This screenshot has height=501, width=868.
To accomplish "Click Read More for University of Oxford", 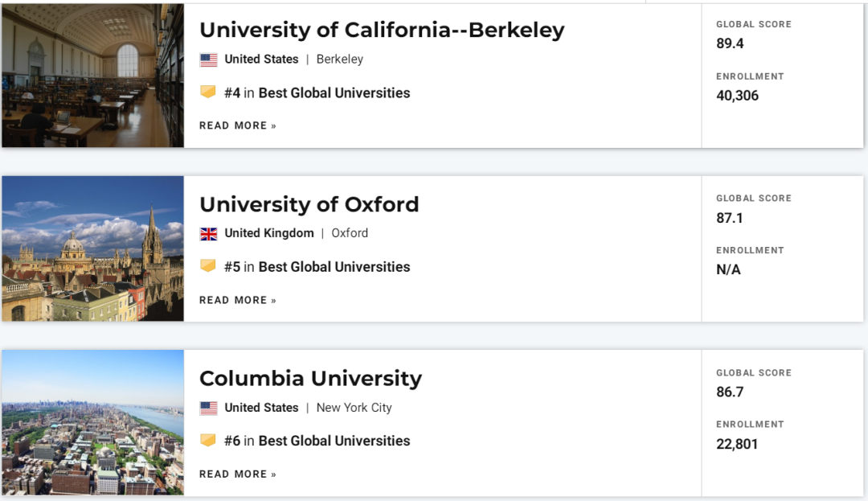I will click(238, 300).
